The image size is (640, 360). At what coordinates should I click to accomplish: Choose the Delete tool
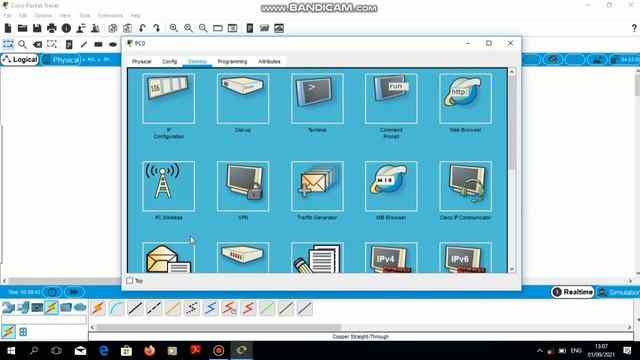tap(37, 44)
